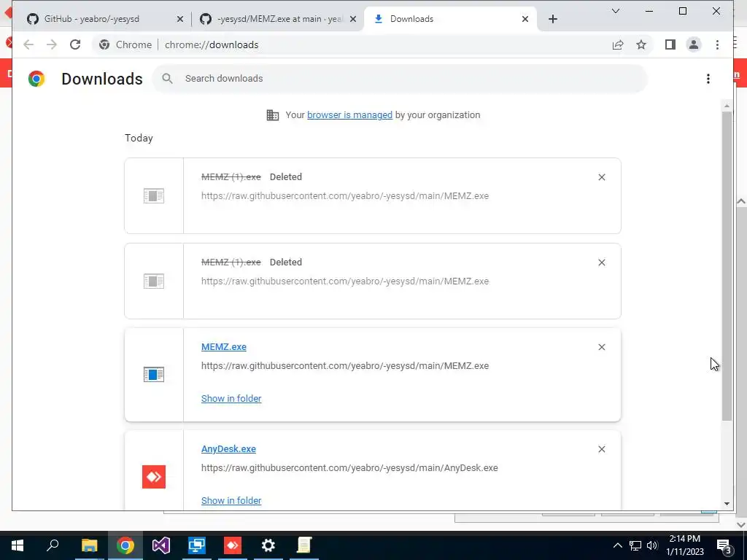Open the notification center icon

click(x=724, y=547)
